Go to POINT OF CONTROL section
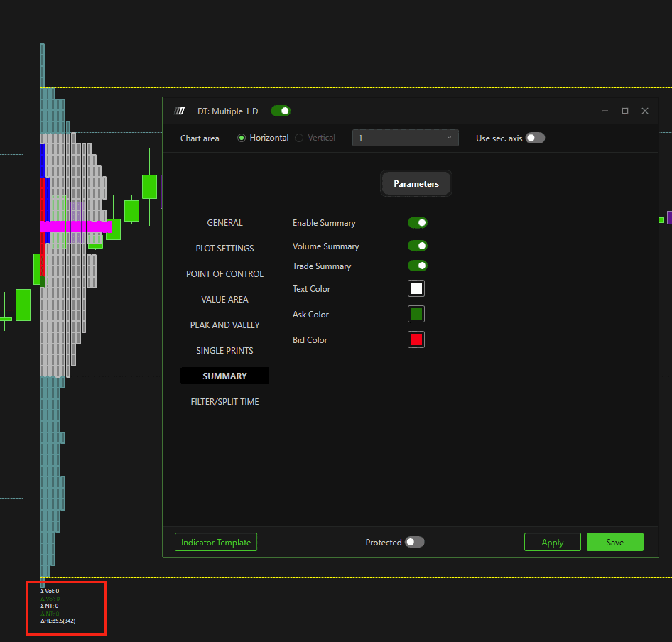 [225, 274]
